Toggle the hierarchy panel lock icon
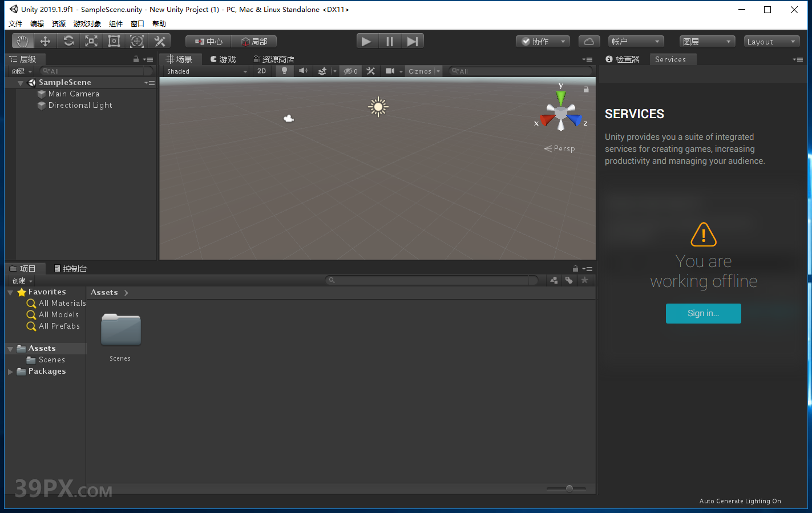Viewport: 812px width, 513px height. tap(136, 59)
